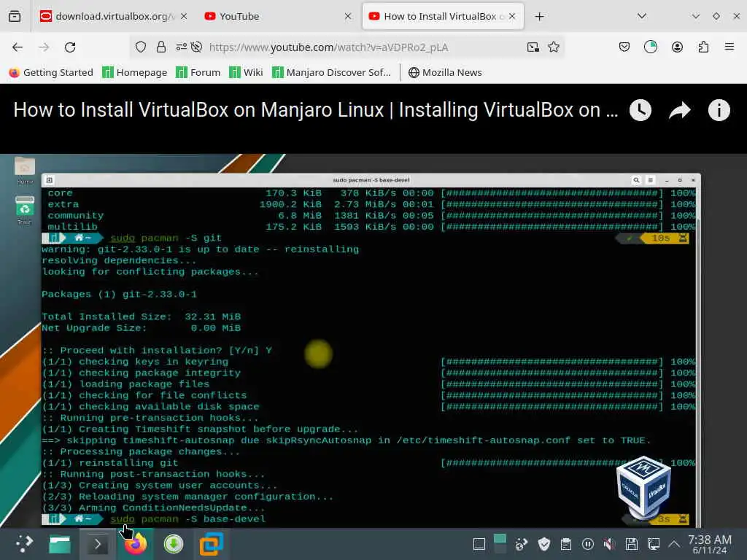The height and width of the screenshot is (560, 747).
Task: Open the Homepage bookmark
Action: 135,72
